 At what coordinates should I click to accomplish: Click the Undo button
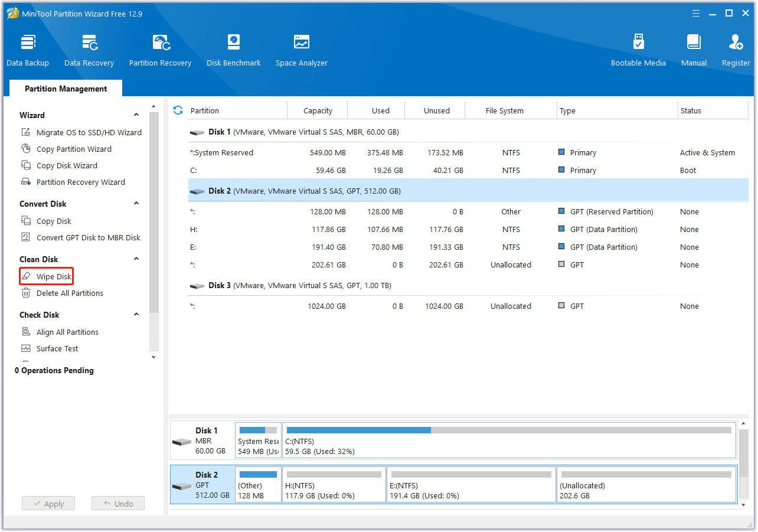[x=118, y=504]
